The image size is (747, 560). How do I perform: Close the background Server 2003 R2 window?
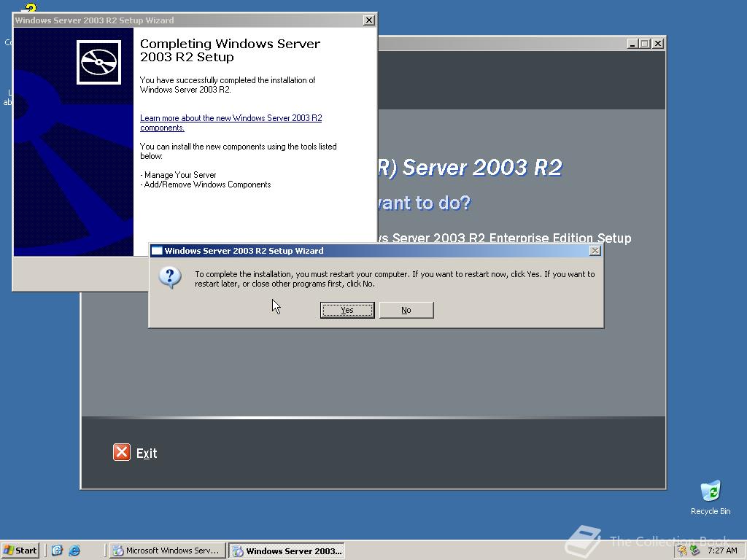[658, 43]
